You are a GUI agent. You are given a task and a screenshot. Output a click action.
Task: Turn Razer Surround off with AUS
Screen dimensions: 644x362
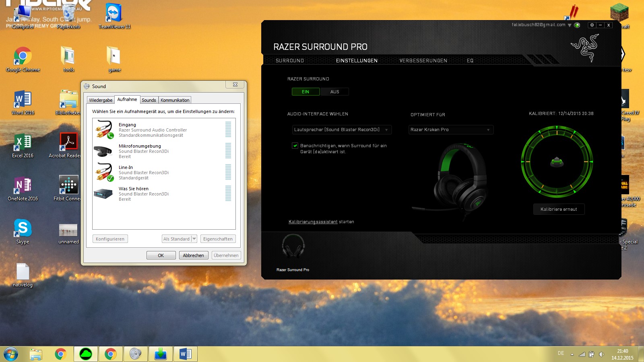click(334, 92)
